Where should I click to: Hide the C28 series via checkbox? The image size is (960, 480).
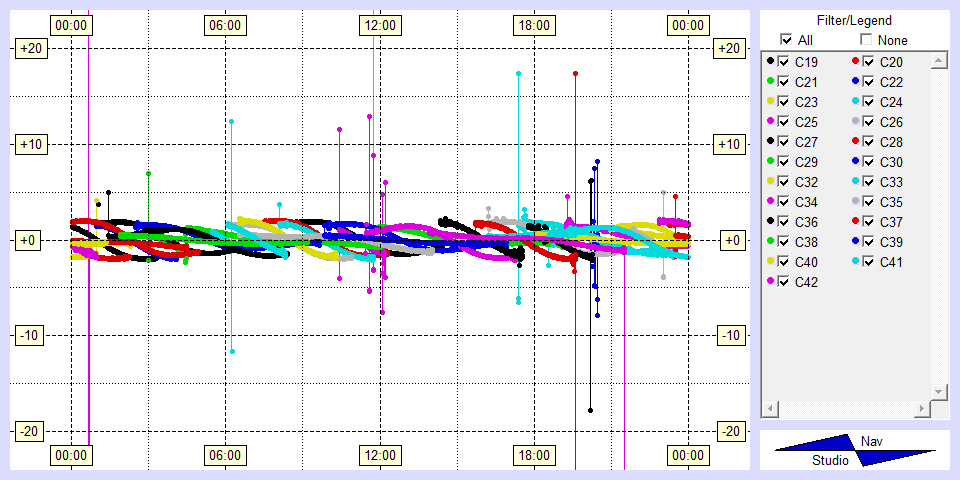pyautogui.click(x=869, y=142)
